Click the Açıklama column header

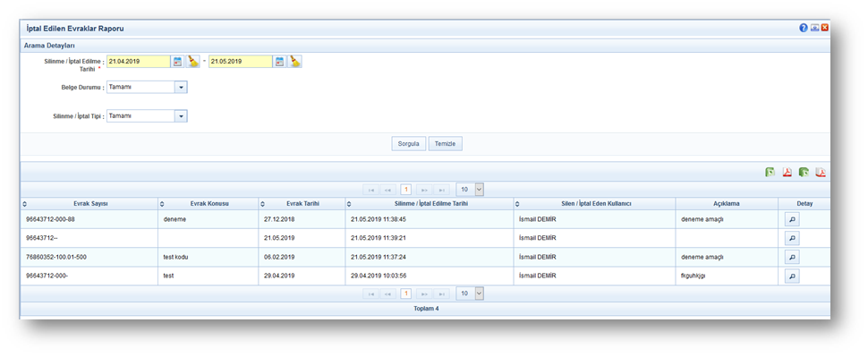727,204
